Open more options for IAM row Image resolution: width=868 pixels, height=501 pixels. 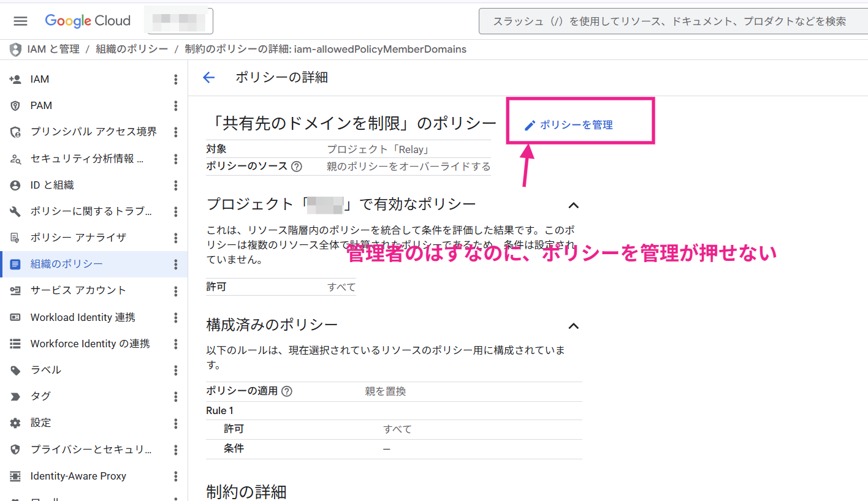(x=176, y=79)
